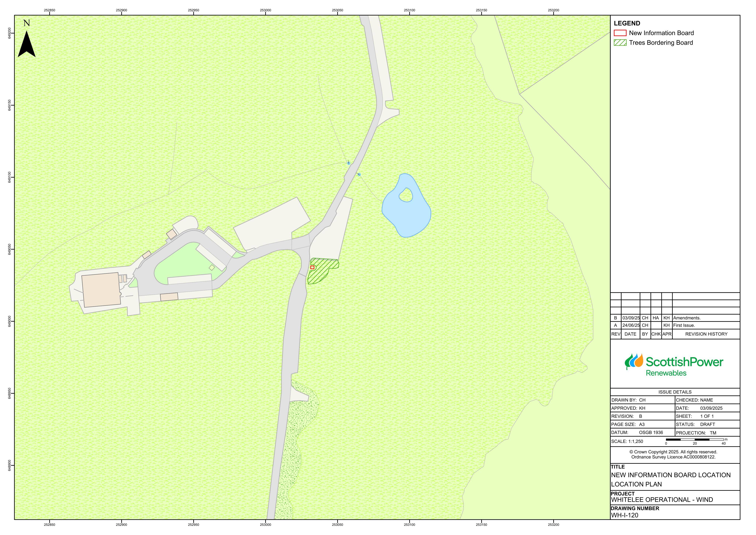756x535 pixels.
Task: Click the 'APPROVED: KH' field
Action: (642, 408)
